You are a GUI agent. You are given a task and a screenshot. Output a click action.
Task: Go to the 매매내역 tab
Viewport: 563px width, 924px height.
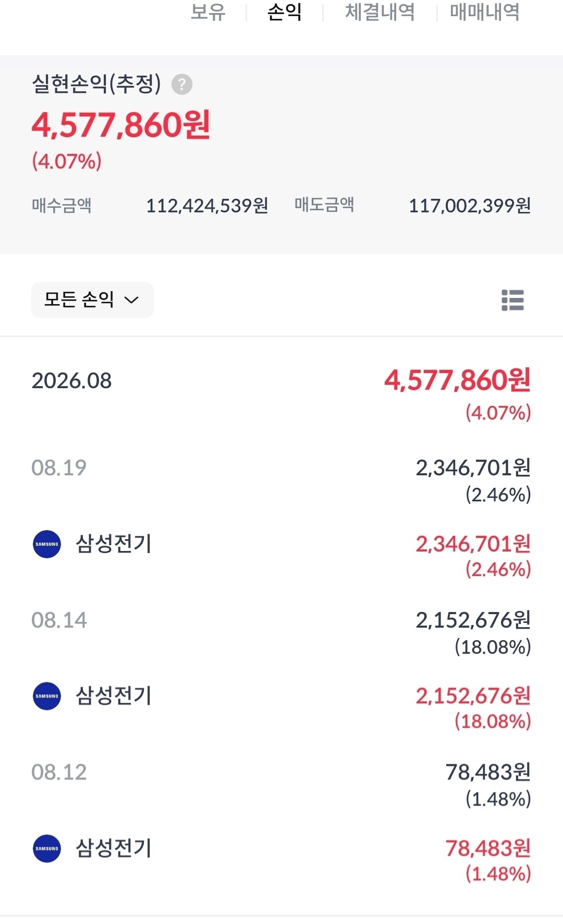point(485,11)
